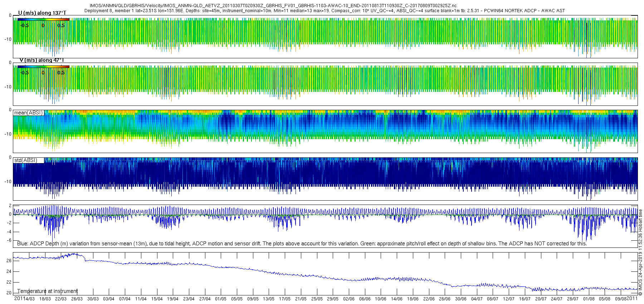Click the U velocity colorbar scale
Viewport: 644px width, 304px height.
43,20
